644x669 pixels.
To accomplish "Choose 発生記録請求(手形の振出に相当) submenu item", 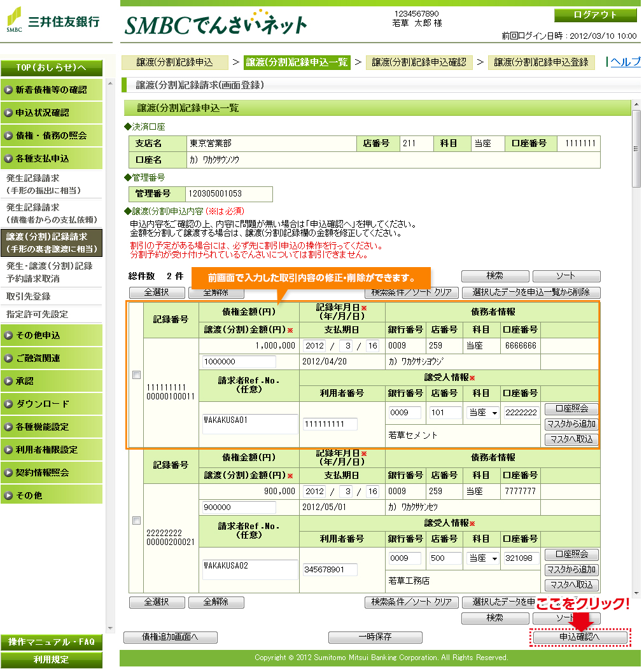I will point(52,184).
